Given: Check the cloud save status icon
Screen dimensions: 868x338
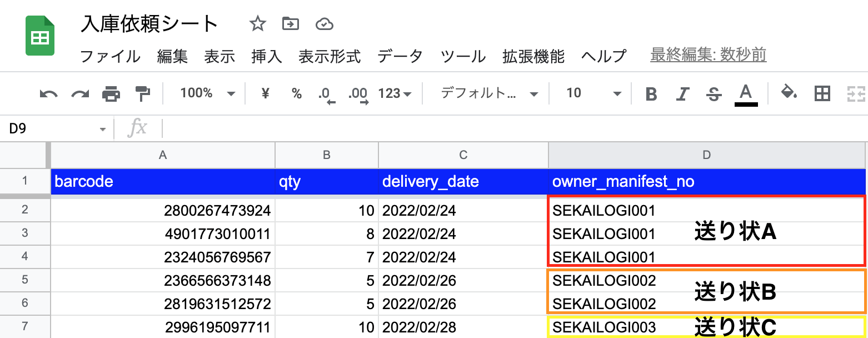Looking at the screenshot, I should tap(324, 24).
